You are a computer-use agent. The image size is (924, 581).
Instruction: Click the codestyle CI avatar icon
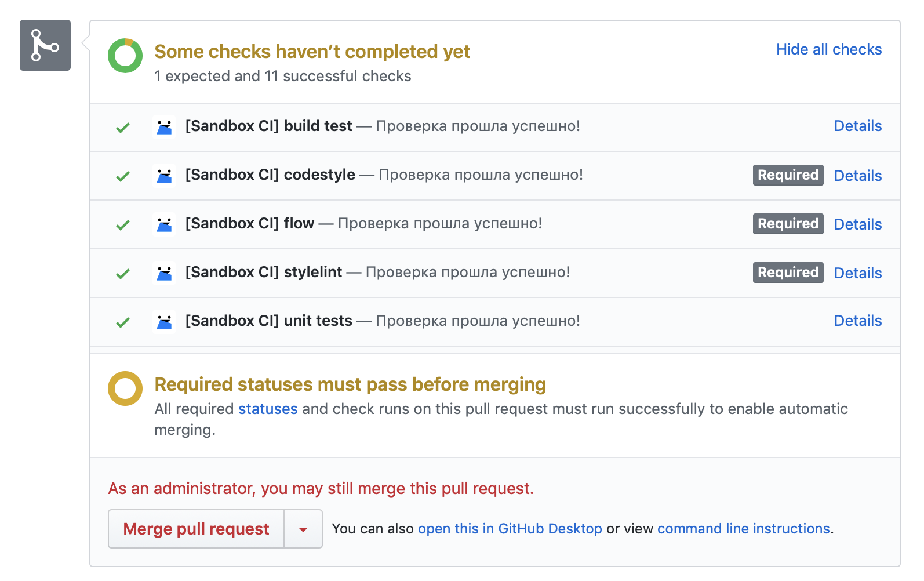tap(165, 175)
